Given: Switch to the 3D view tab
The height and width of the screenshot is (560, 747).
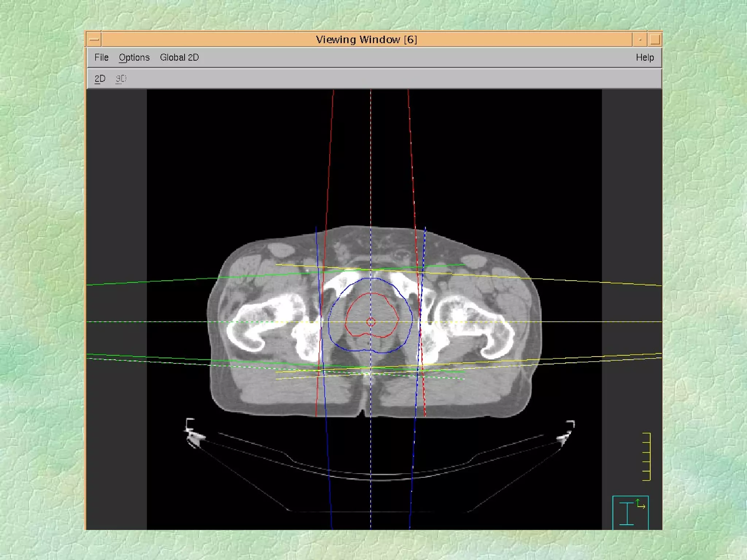Looking at the screenshot, I should pos(121,79).
